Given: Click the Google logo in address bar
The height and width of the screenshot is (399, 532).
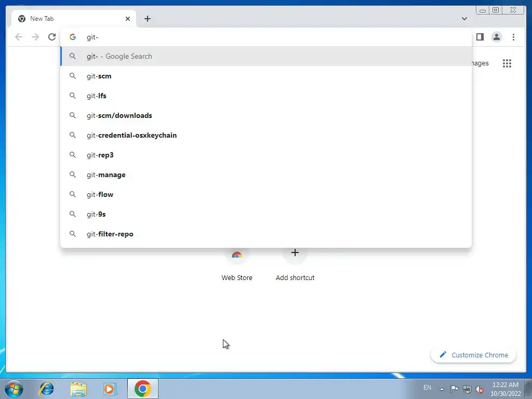Looking at the screenshot, I should coord(73,37).
